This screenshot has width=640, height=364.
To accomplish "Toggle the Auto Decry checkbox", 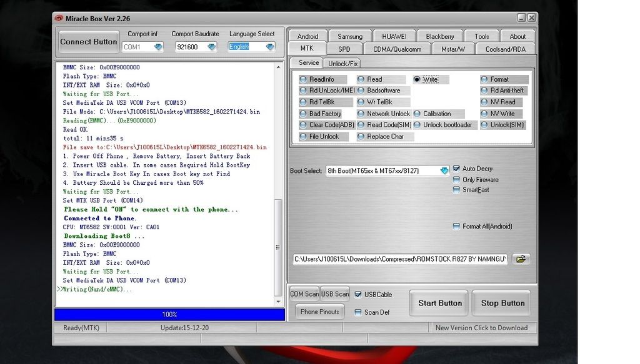I will [x=456, y=169].
